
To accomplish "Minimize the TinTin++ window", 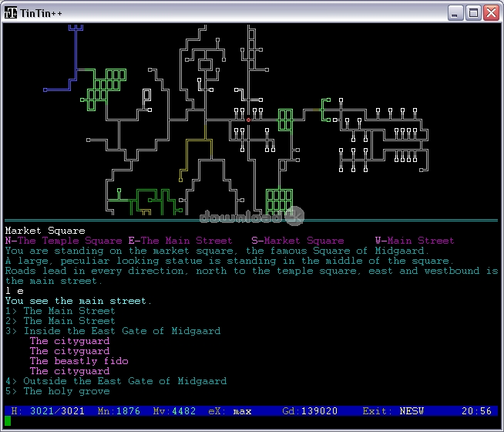I will [455, 12].
